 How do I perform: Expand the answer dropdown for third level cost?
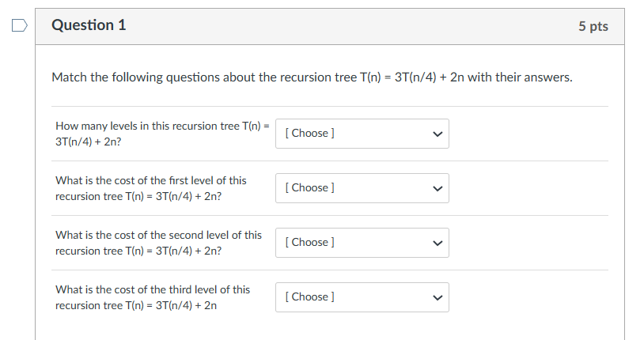[362, 297]
